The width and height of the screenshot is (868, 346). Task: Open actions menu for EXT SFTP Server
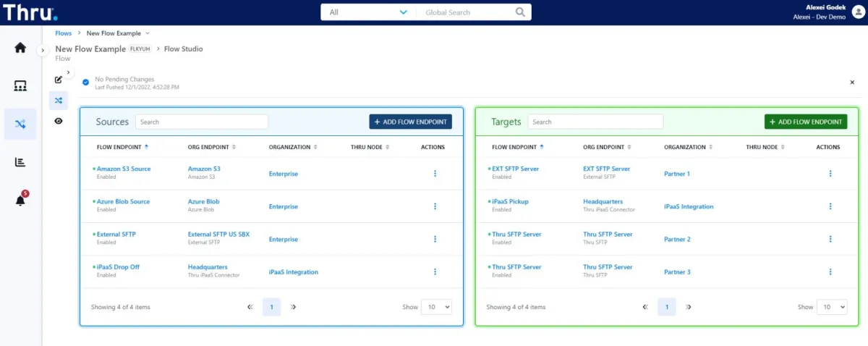pos(830,174)
